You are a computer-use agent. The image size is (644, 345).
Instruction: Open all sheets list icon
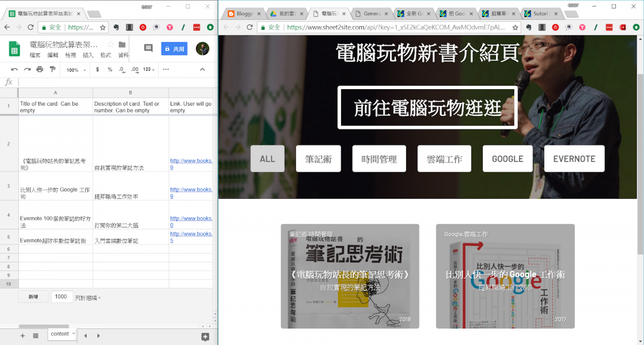[35, 336]
